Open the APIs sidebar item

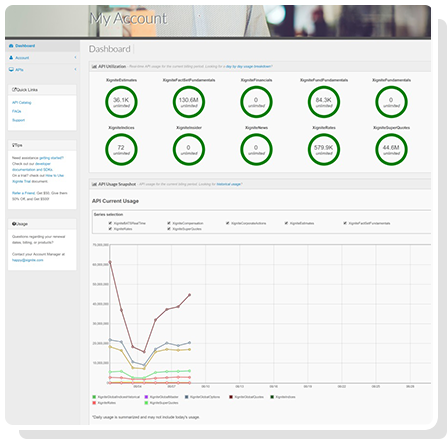pos(42,70)
